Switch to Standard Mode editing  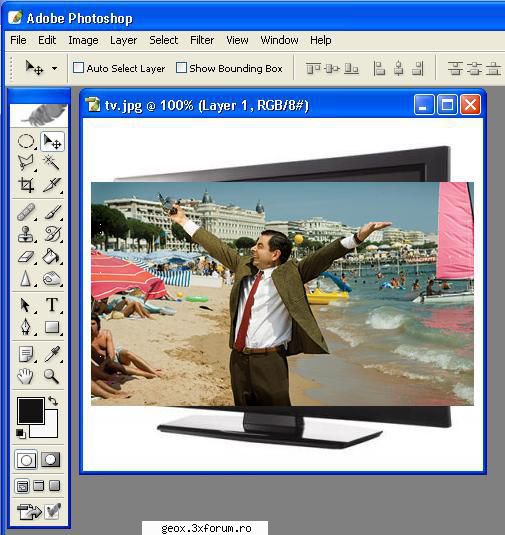click(x=26, y=460)
